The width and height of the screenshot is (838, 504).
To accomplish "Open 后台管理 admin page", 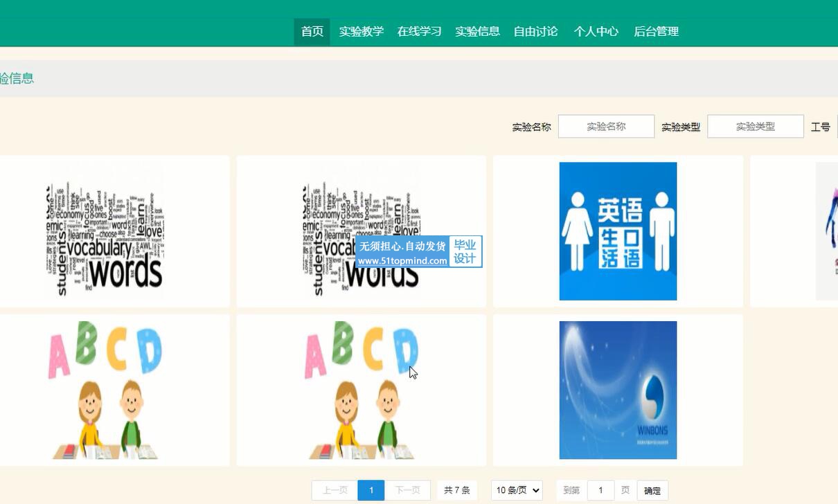I will click(x=656, y=31).
